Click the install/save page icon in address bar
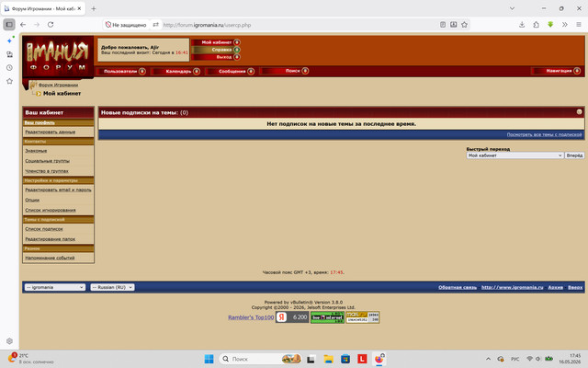The width and height of the screenshot is (588, 368). 453,25
